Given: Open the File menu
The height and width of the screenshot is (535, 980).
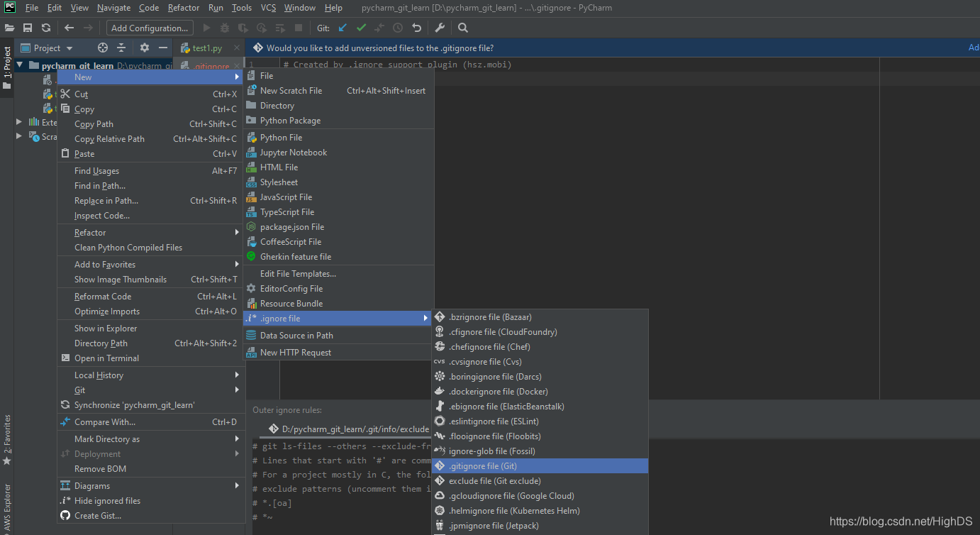Looking at the screenshot, I should click(x=32, y=8).
